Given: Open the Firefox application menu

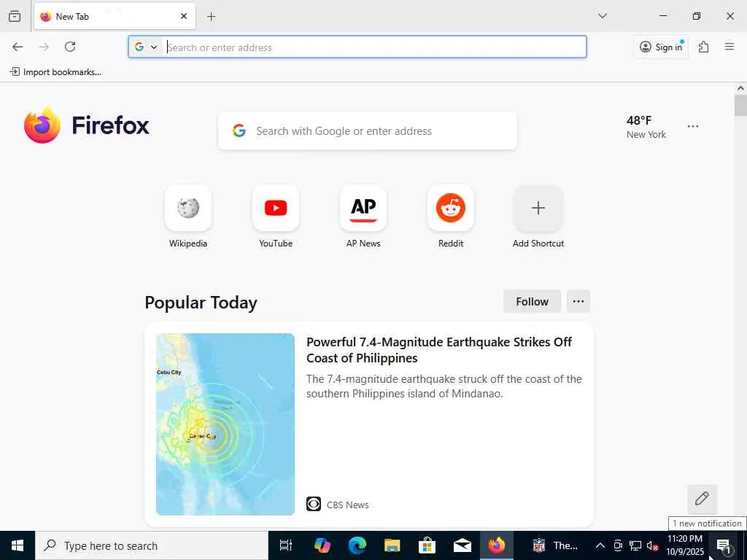Looking at the screenshot, I should click(729, 47).
